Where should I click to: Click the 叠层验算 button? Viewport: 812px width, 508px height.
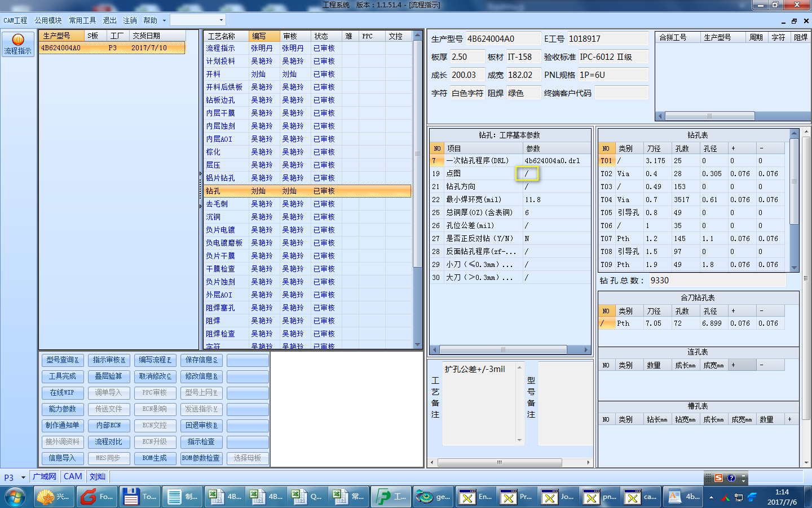pos(109,376)
